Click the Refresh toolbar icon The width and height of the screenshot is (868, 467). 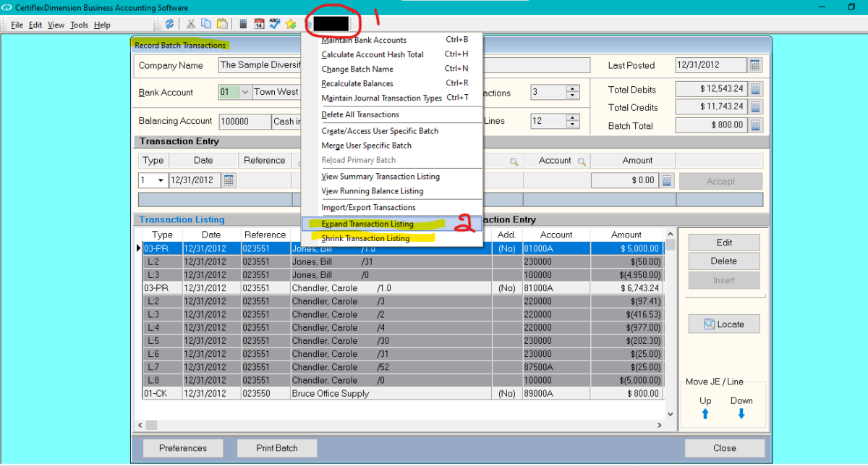[170, 23]
